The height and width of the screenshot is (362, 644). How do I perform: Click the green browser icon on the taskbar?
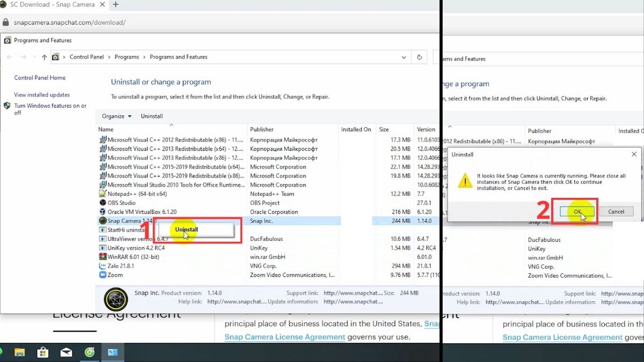point(90,352)
